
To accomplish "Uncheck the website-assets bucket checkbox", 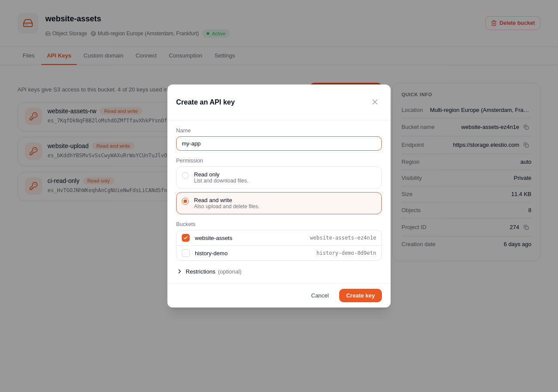I will pyautogui.click(x=186, y=238).
